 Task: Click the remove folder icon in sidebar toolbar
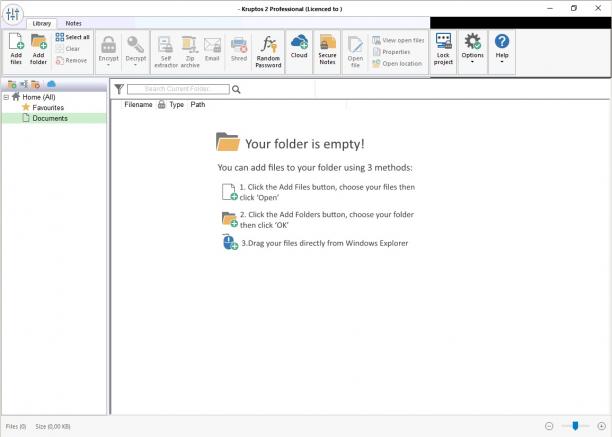[x=36, y=84]
